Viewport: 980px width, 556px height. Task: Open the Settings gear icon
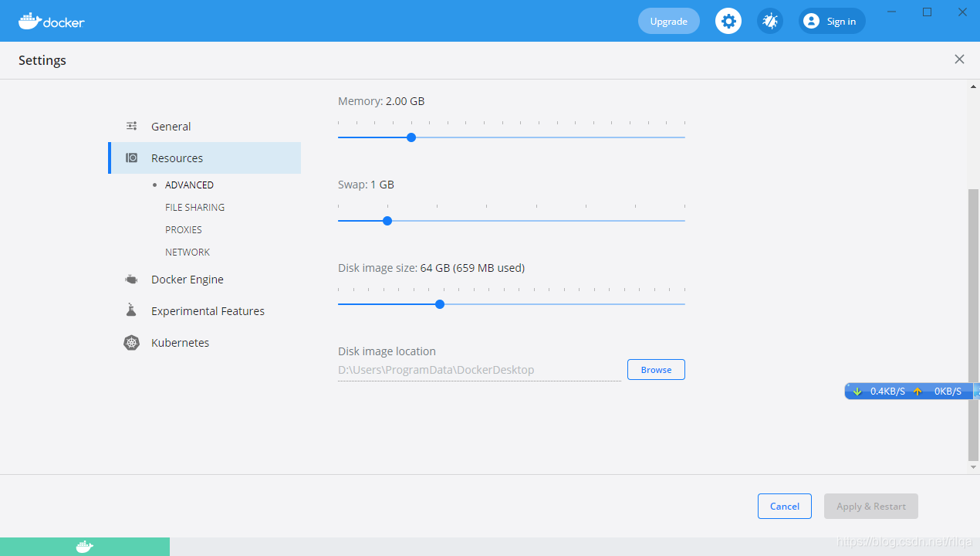coord(728,21)
